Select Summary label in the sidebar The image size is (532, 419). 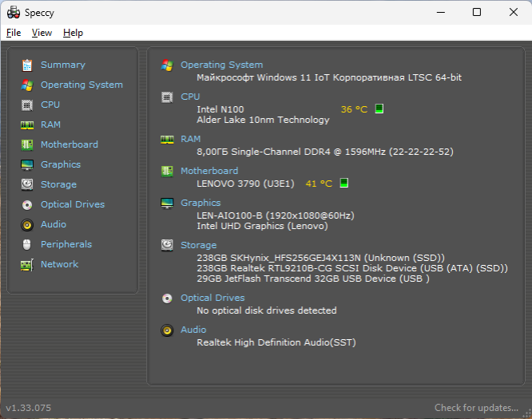click(x=63, y=65)
